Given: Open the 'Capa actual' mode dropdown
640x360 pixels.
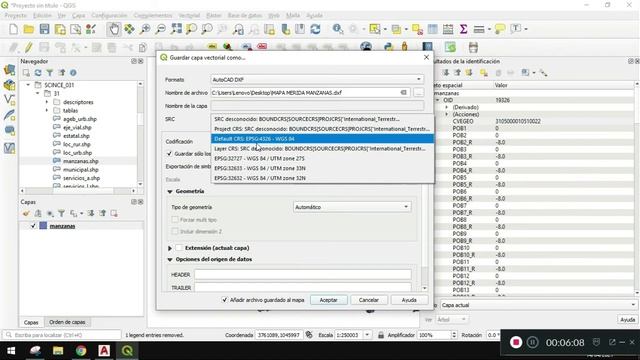Looking at the screenshot, I should coord(538,305).
